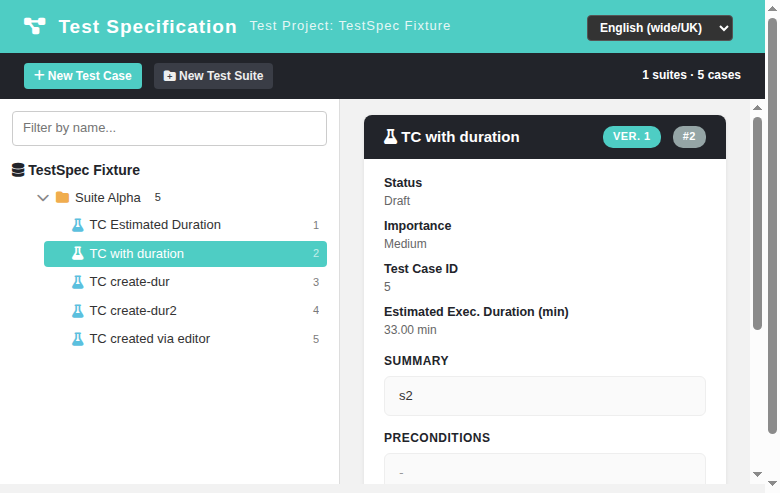Click the Suite Alpha count 5
Viewport: 780px width, 493px height.
157,197
